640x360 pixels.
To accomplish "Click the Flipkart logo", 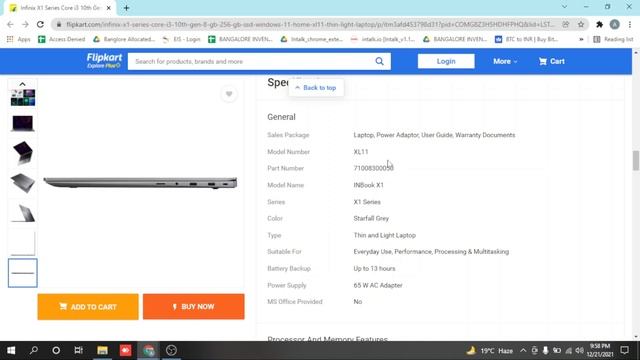I will click(x=104, y=61).
